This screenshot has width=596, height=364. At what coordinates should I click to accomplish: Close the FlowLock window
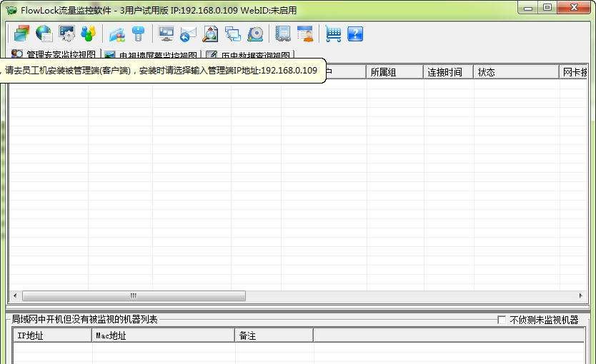(574, 8)
